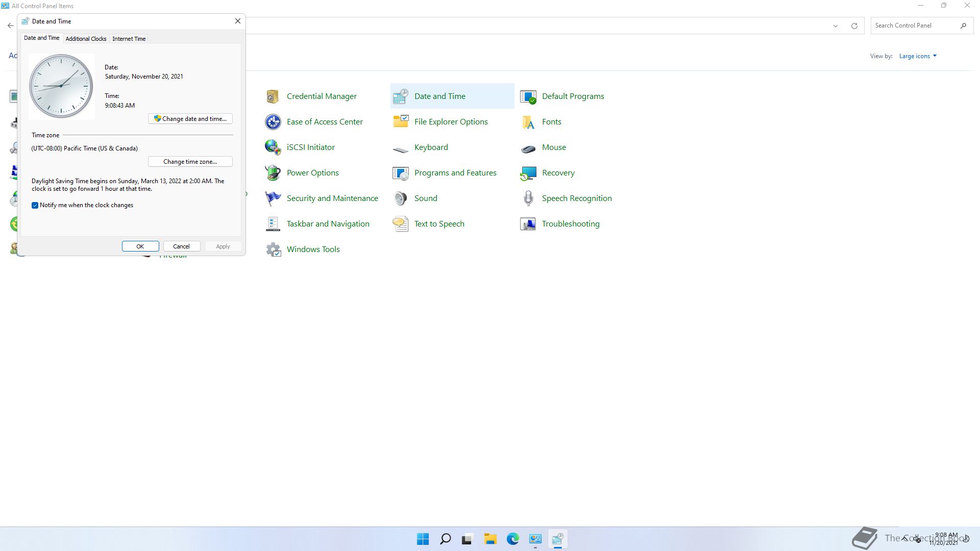This screenshot has height=551, width=980.
Task: Launch Microsoft Edge from the taskbar
Action: click(512, 539)
